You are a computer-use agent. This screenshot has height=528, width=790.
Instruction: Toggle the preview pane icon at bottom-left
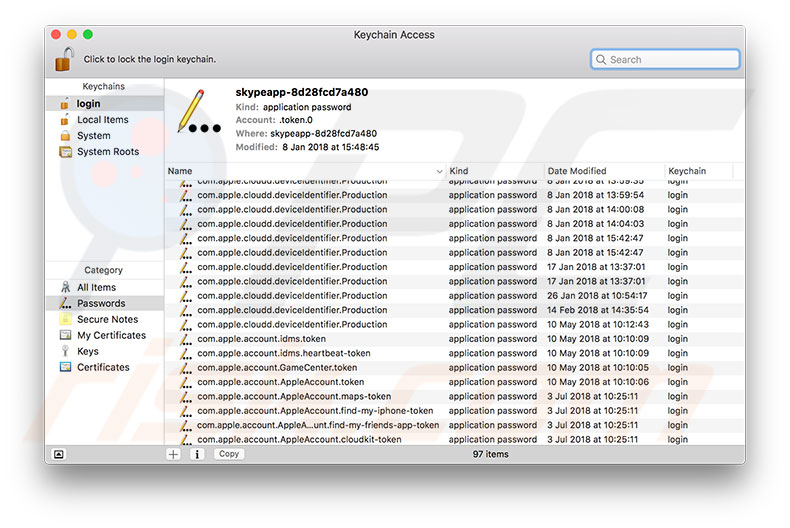pyautogui.click(x=59, y=454)
